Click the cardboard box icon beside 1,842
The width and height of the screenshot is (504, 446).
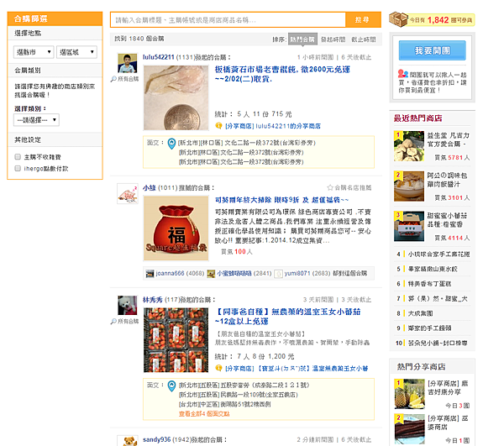coord(398,19)
